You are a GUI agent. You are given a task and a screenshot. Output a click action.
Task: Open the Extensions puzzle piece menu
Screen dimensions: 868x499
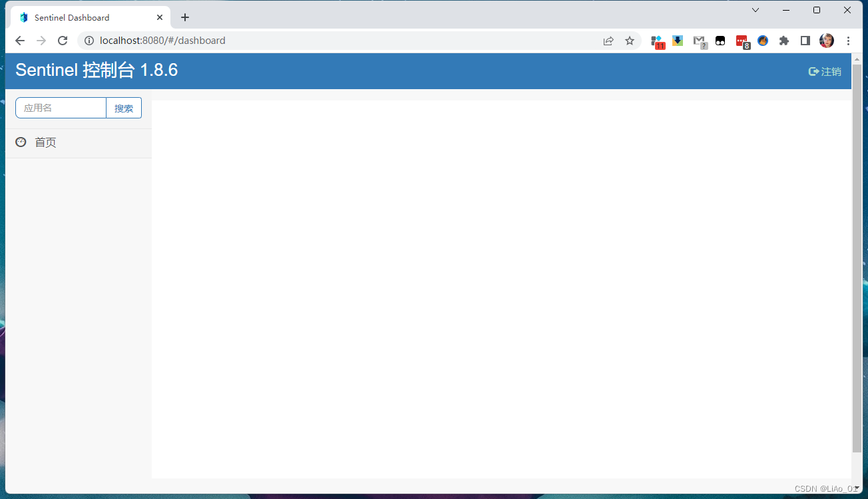point(784,41)
